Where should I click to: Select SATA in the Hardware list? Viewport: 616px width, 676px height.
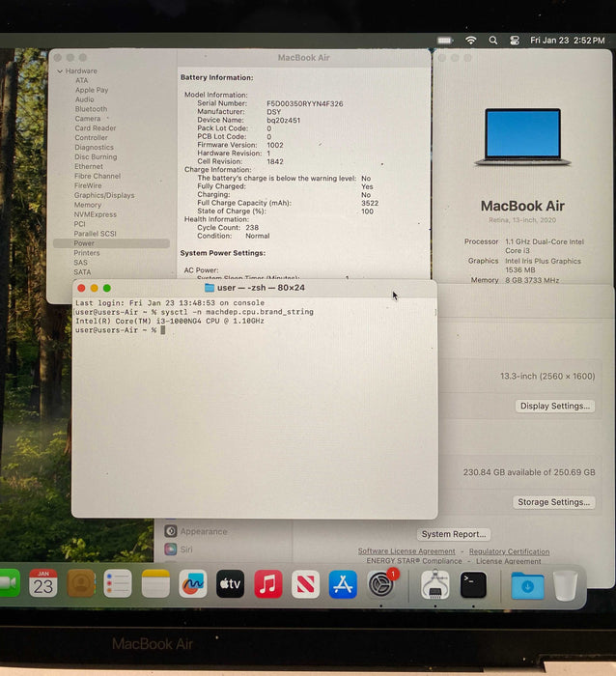pos(82,272)
